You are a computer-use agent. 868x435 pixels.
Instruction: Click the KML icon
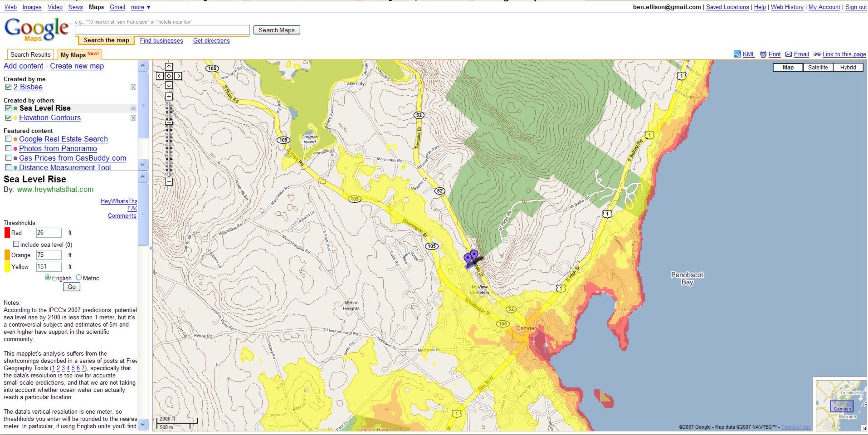(737, 54)
